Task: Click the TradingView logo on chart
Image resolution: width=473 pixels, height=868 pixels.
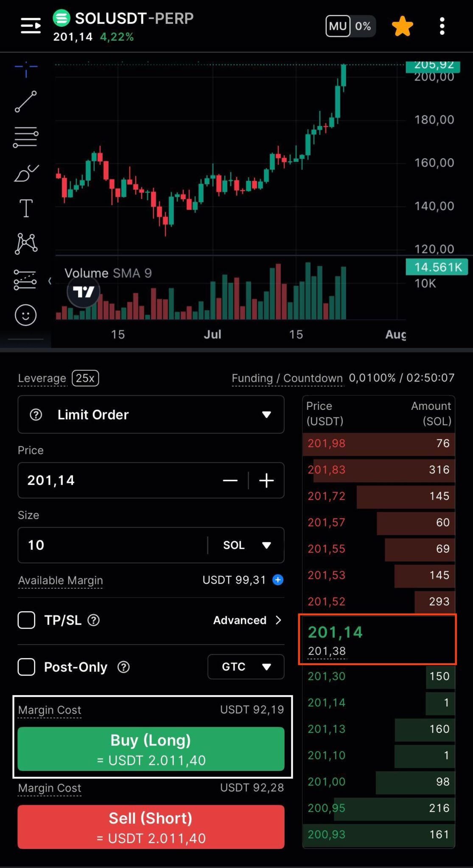Action: pos(84,292)
